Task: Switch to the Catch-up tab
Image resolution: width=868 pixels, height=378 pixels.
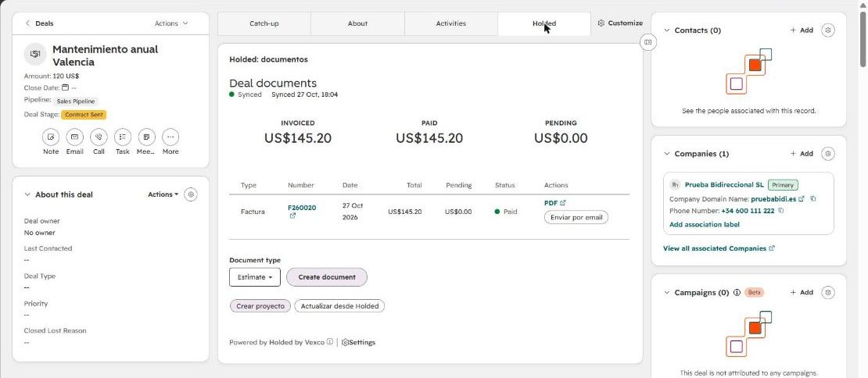Action: click(x=264, y=23)
